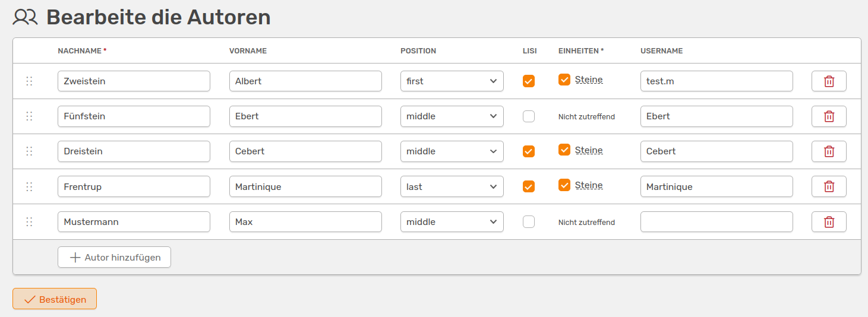Click trash icon in Mustermann row
The width and height of the screenshot is (868, 317).
(x=829, y=222)
